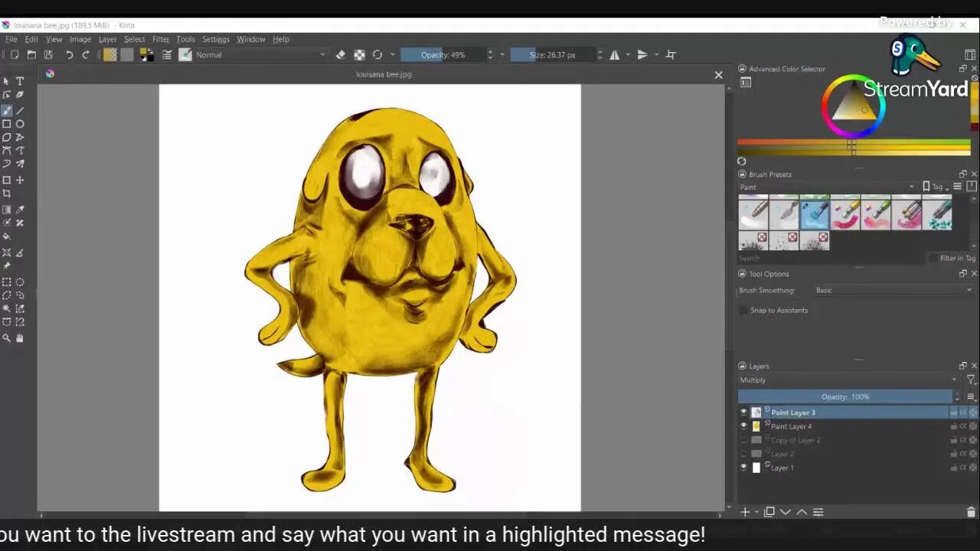
Task: Click the Undo arrow in toolbar
Action: 69,55
